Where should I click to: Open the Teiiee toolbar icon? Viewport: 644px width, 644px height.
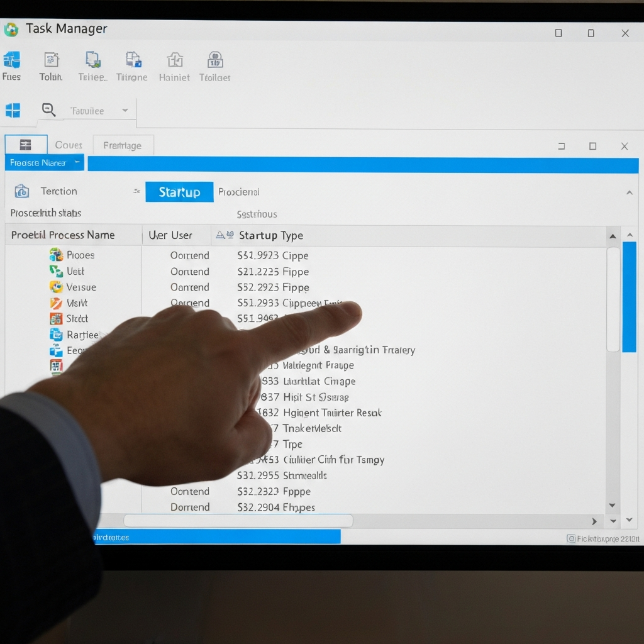[x=92, y=61]
